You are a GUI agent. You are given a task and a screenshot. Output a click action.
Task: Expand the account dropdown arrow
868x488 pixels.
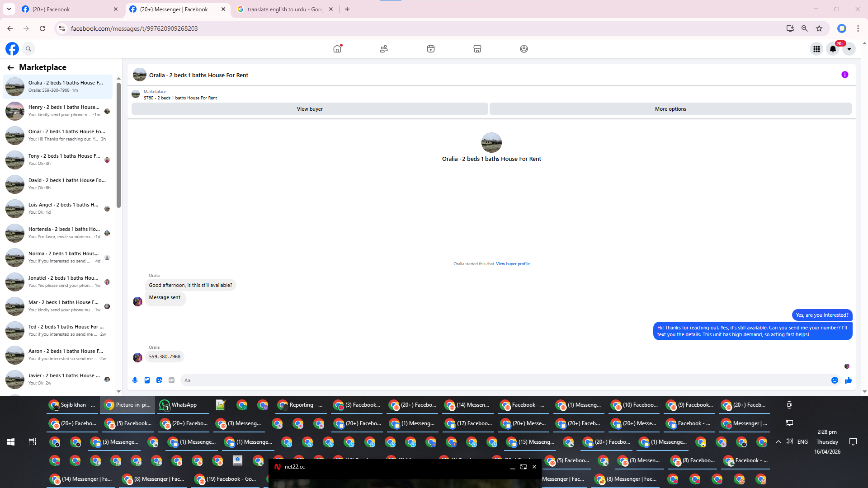849,49
